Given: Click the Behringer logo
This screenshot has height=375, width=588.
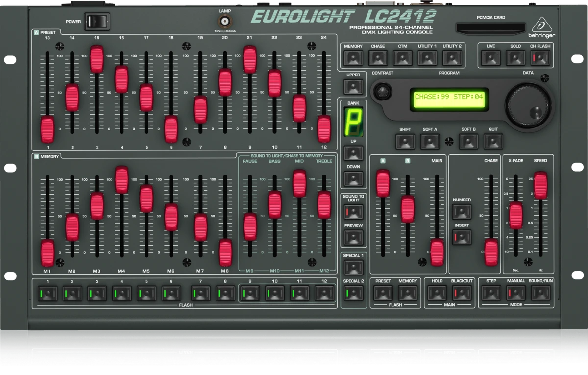Looking at the screenshot, I should click(542, 27).
